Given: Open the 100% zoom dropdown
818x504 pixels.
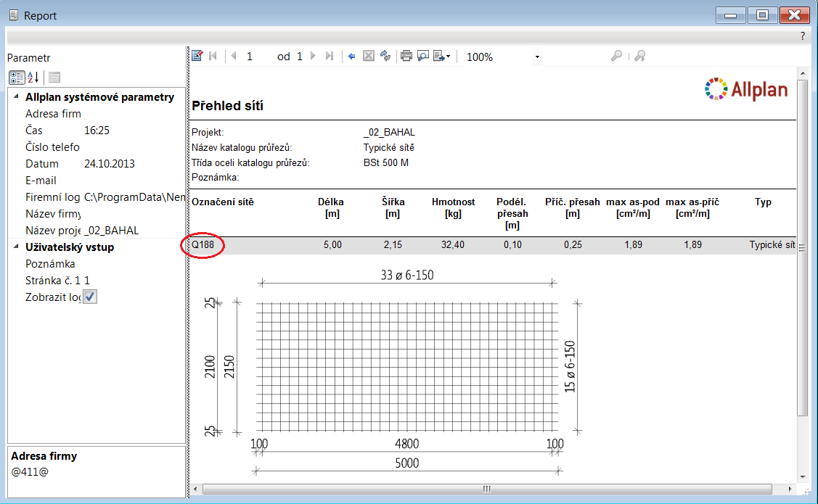Looking at the screenshot, I should point(537,57).
